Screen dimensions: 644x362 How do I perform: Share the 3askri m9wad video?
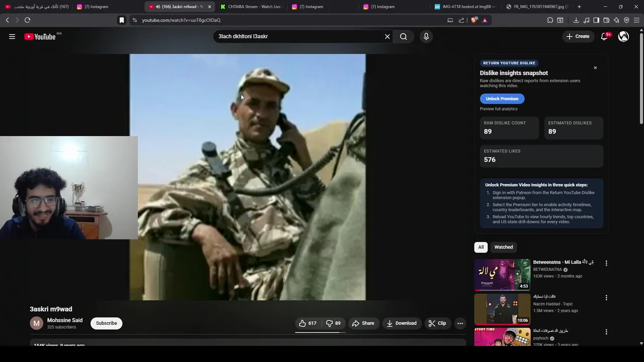pos(363,323)
